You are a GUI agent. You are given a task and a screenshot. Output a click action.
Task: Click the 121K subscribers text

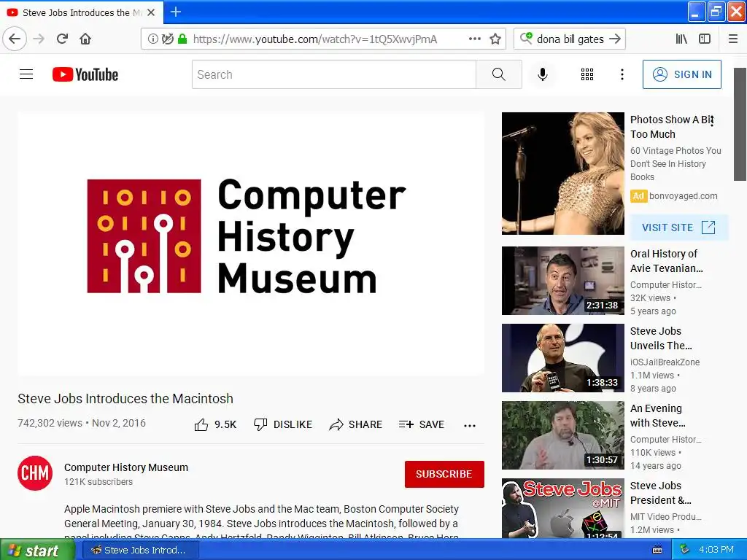(x=98, y=482)
